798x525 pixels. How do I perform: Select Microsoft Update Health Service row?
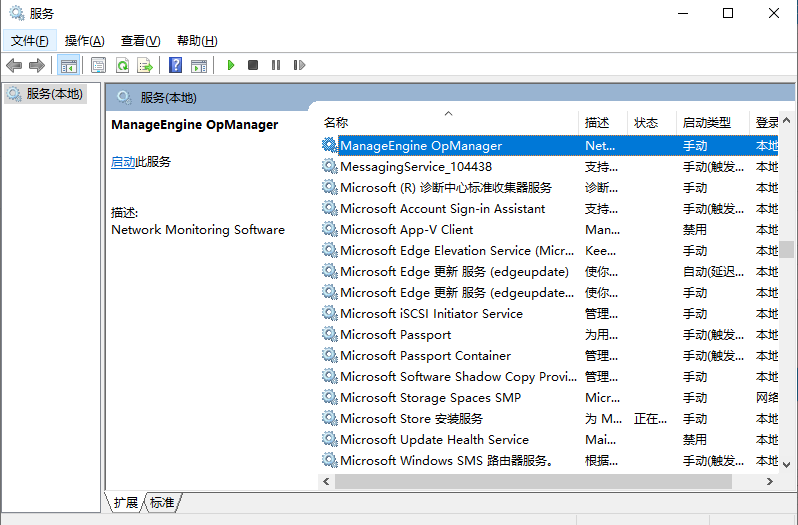point(550,439)
